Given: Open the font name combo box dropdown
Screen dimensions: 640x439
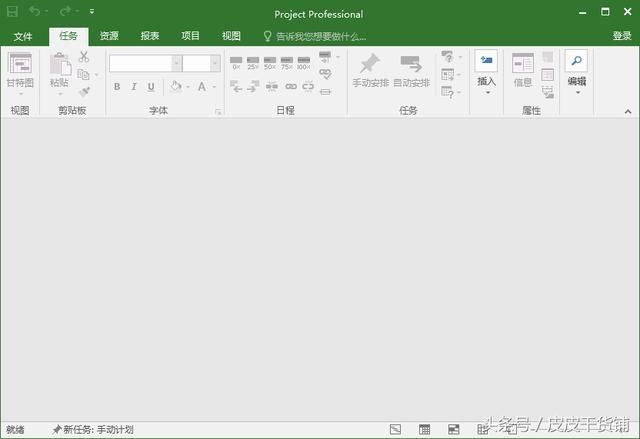Looking at the screenshot, I should 176,63.
